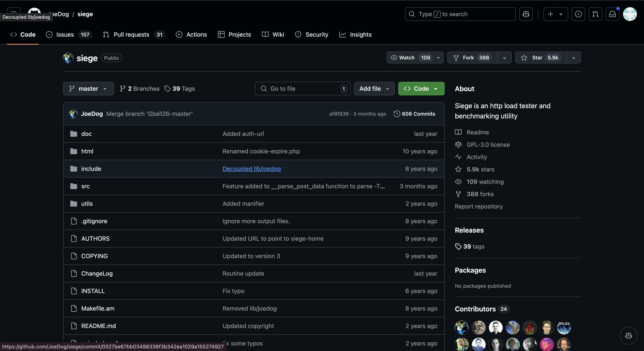
Task: Click the Go to file search field
Action: pos(302,89)
